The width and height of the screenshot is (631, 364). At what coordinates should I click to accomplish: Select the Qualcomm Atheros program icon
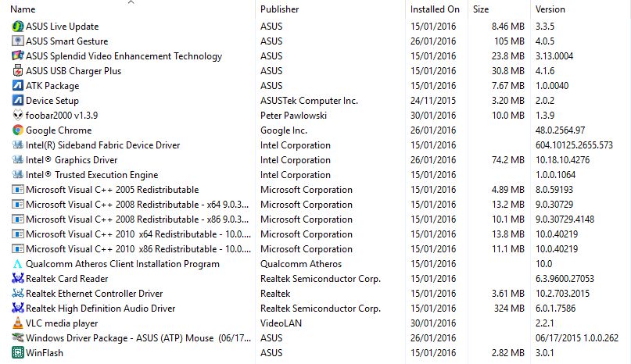click(18, 264)
